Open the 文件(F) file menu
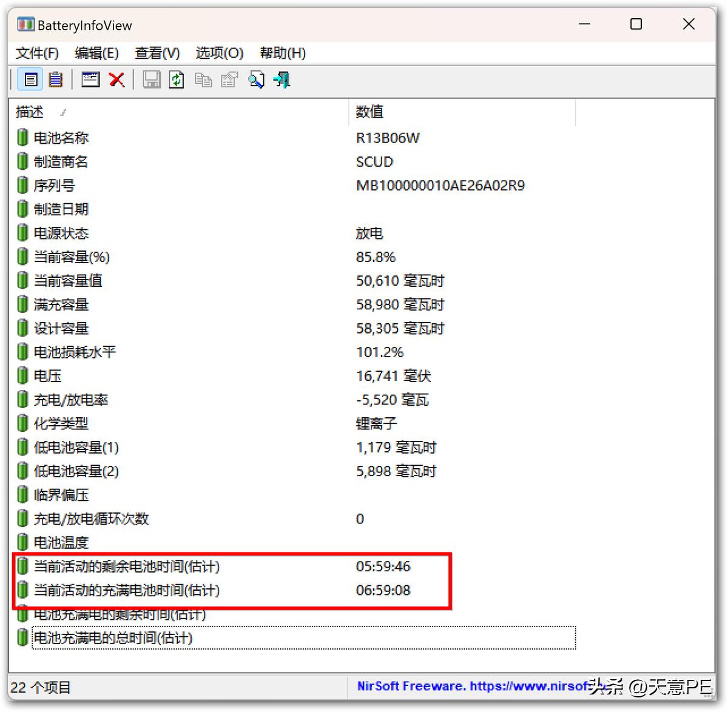This screenshot has height=712, width=728. [x=36, y=53]
